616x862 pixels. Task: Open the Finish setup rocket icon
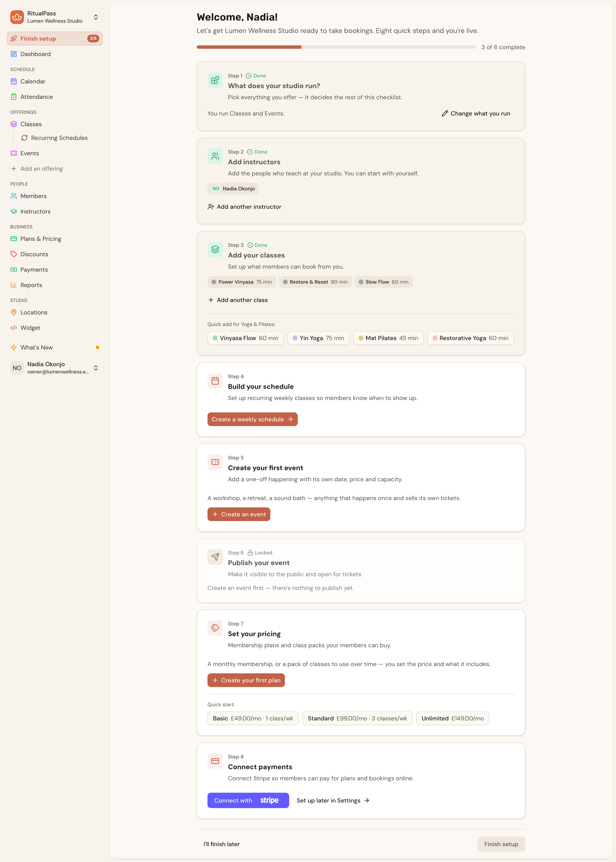[x=14, y=39]
